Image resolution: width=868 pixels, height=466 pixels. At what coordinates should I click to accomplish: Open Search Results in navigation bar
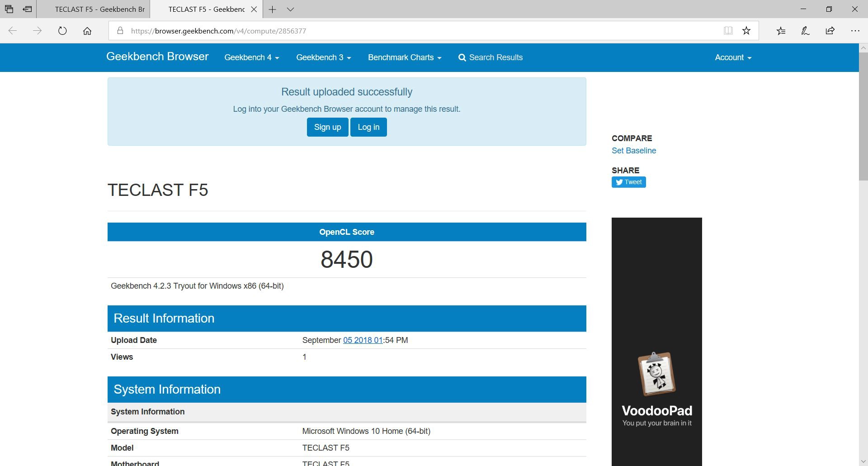(491, 57)
